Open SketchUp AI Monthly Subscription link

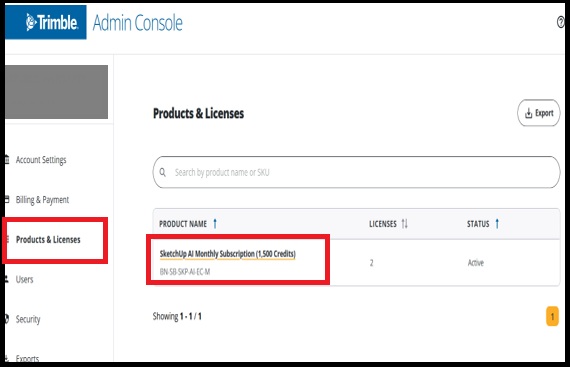[228, 254]
